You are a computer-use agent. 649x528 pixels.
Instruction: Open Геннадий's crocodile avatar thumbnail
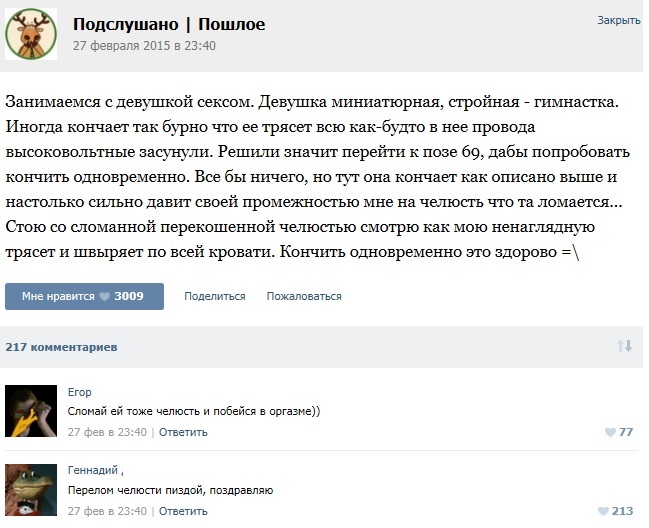(31, 490)
